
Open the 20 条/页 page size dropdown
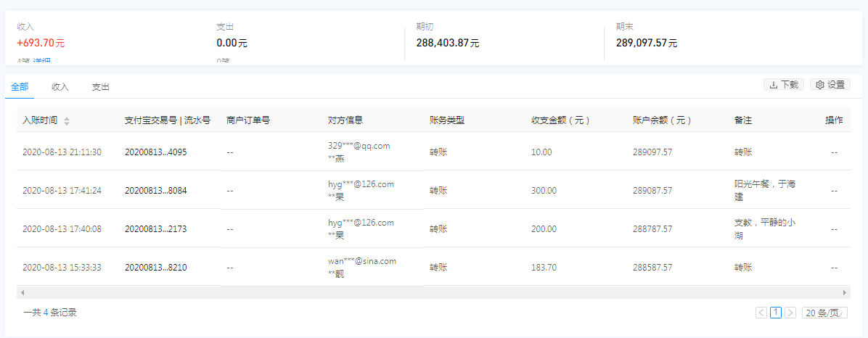[x=824, y=313]
